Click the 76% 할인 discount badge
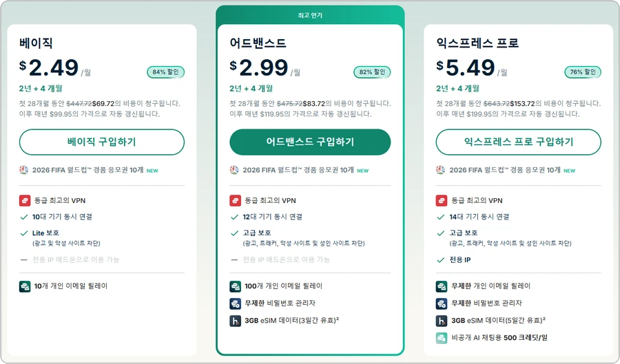This screenshot has height=364, width=620. [x=583, y=72]
